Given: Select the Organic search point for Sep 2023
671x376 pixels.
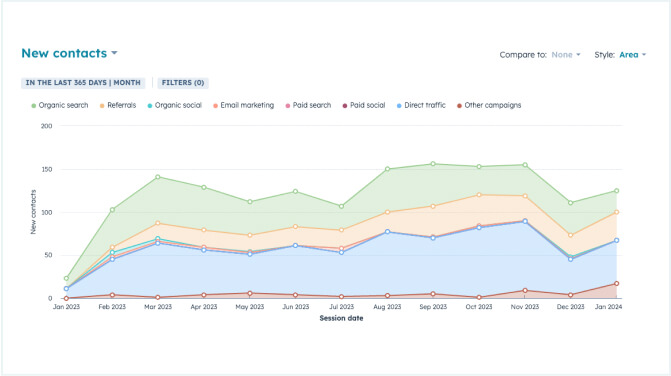Looking at the screenshot, I should (433, 164).
